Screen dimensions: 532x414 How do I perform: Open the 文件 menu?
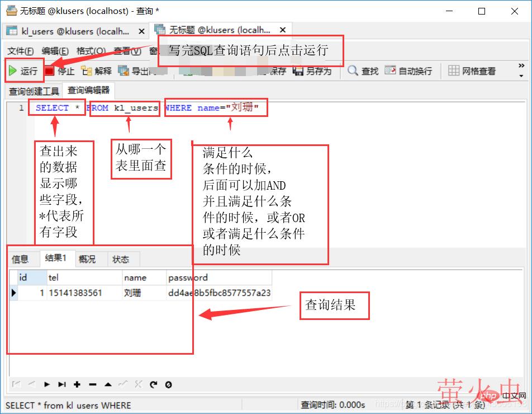coord(20,51)
